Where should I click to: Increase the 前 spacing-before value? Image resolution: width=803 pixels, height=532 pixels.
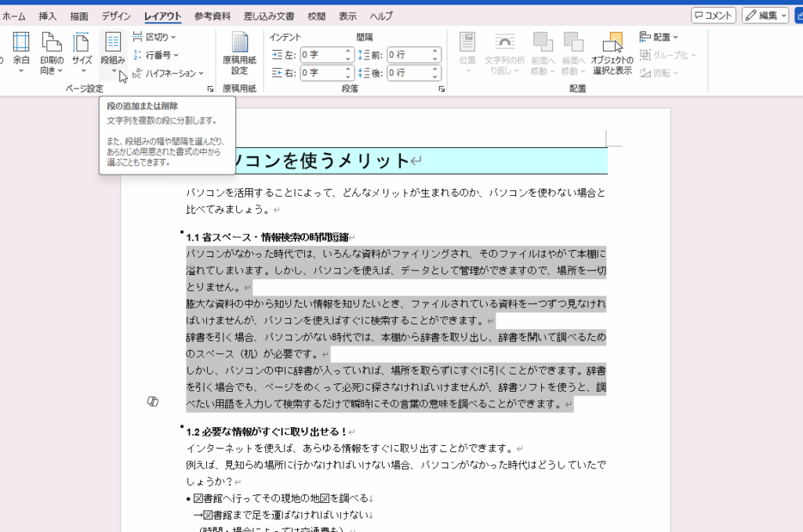tap(435, 51)
